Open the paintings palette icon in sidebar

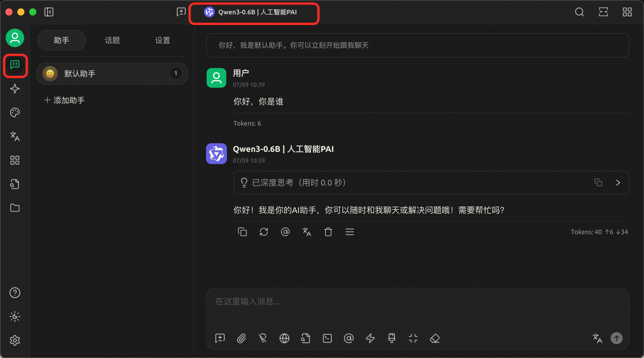click(x=15, y=112)
